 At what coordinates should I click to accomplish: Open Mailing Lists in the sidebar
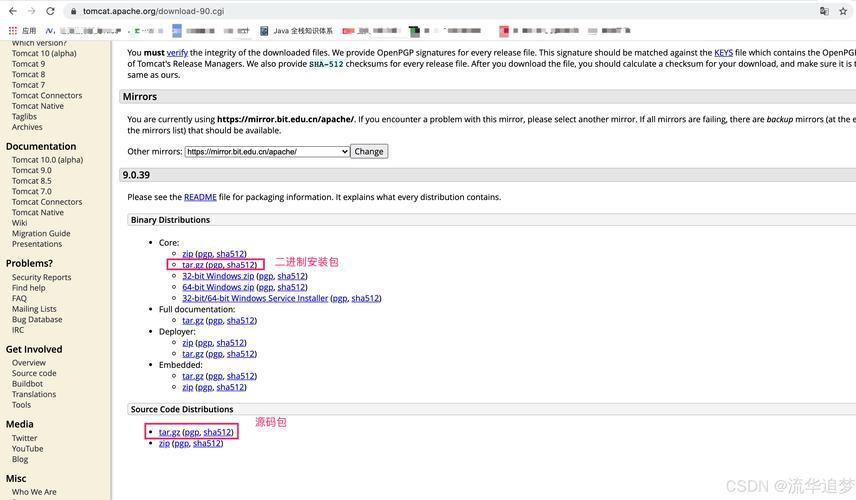pyautogui.click(x=34, y=309)
